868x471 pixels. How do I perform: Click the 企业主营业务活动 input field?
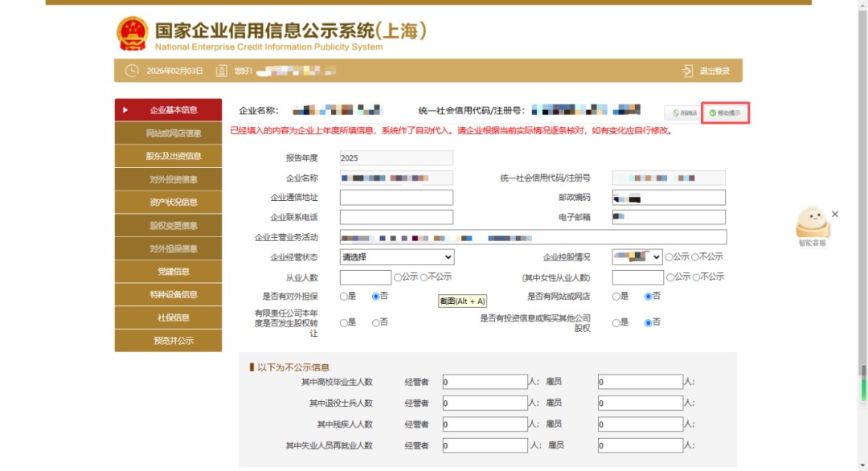pyautogui.click(x=533, y=237)
